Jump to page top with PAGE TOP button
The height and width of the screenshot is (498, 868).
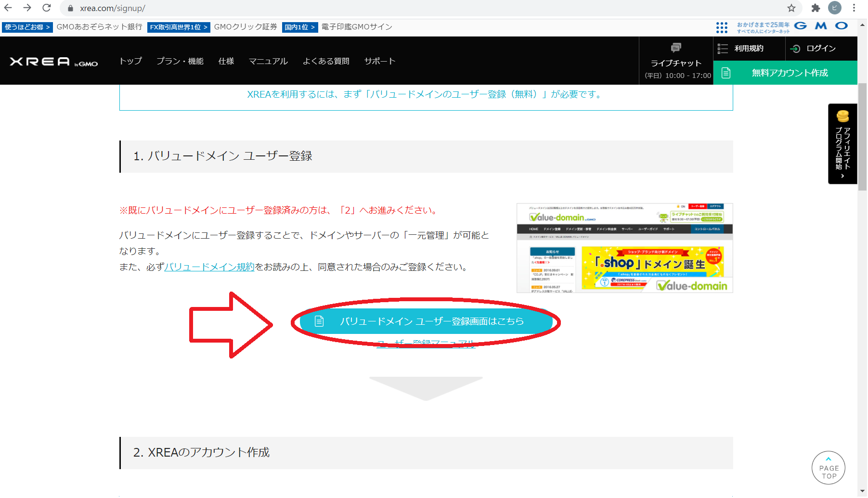tap(829, 468)
